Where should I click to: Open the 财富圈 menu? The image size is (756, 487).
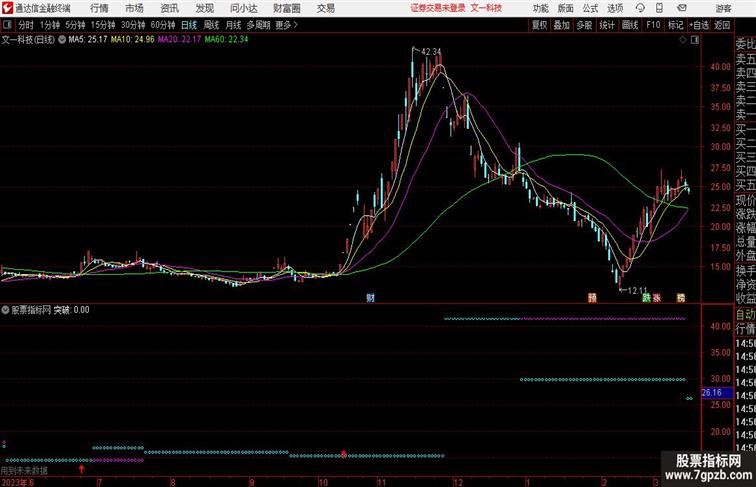pos(287,8)
